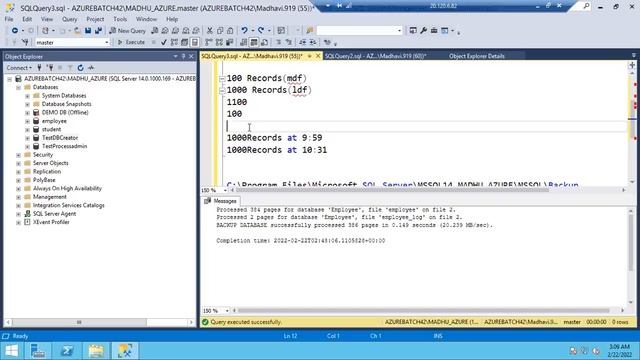The height and width of the screenshot is (360, 640).
Task: Click Results to Grid icon
Action: pyautogui.click(x=254, y=42)
